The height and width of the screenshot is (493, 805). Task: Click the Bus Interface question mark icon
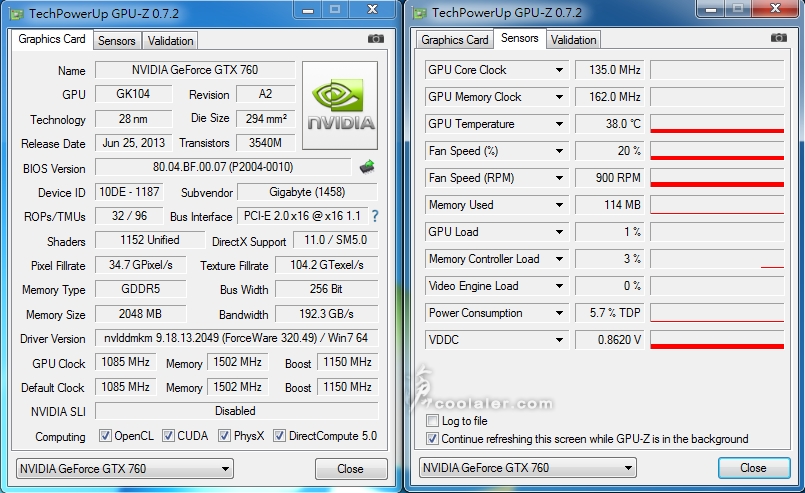(375, 216)
